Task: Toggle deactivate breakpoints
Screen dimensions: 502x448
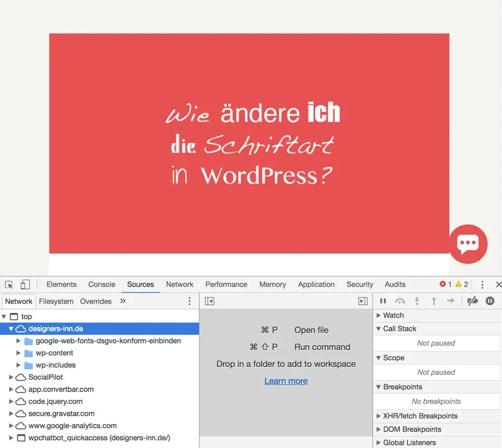Action: (473, 301)
